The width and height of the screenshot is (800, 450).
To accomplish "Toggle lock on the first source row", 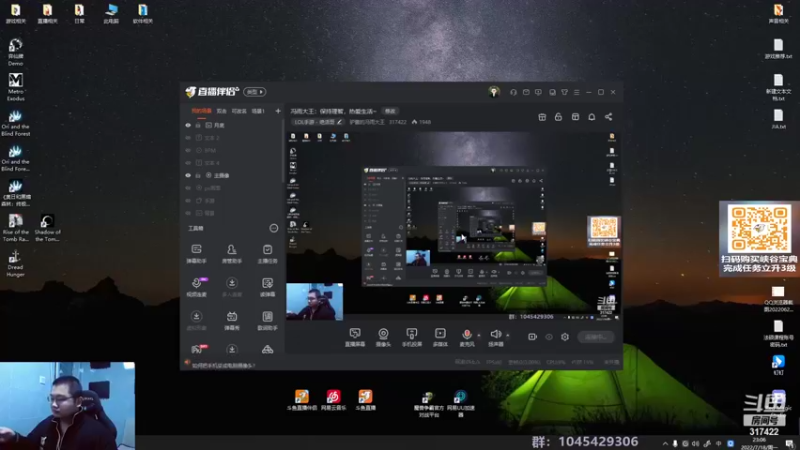I will tap(198, 125).
